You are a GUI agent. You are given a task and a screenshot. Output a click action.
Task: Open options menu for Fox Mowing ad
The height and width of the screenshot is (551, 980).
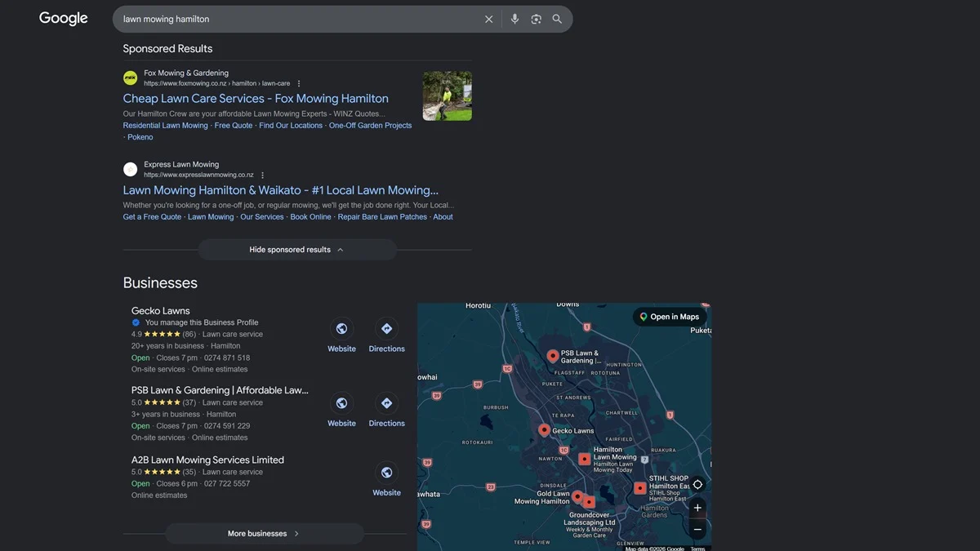click(299, 83)
